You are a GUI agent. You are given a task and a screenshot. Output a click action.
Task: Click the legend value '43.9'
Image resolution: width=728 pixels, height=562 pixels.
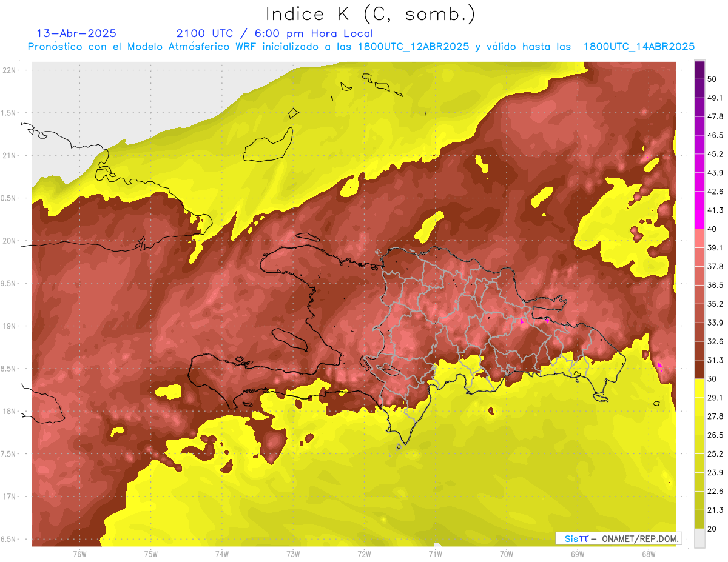point(715,173)
